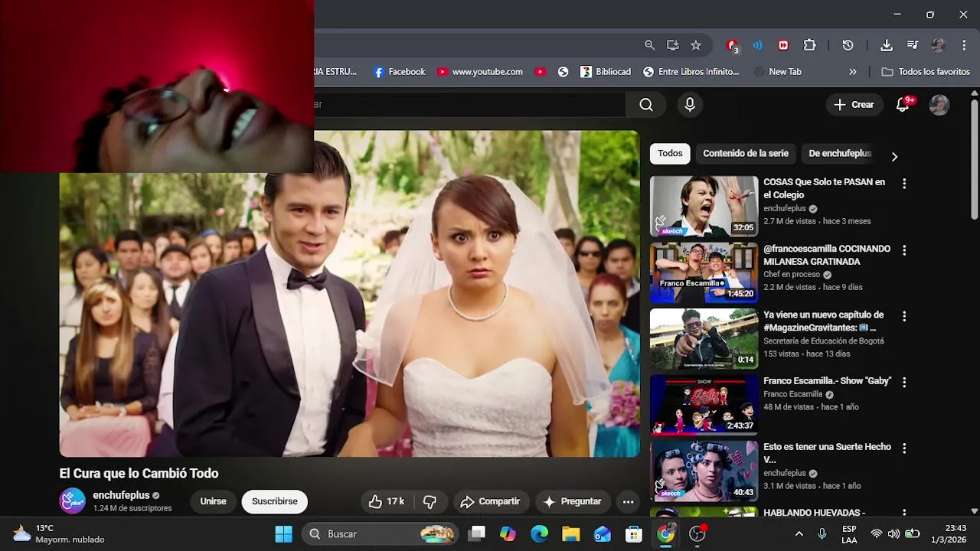Open options for COCINANDO MILANESA GRATINADA video
Screen dimensions: 980x551
point(904,250)
